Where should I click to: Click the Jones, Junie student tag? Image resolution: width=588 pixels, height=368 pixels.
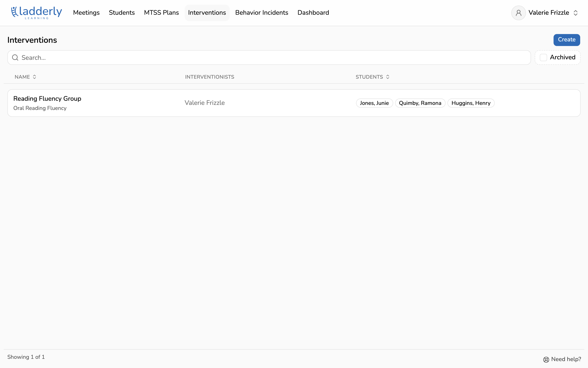click(374, 103)
